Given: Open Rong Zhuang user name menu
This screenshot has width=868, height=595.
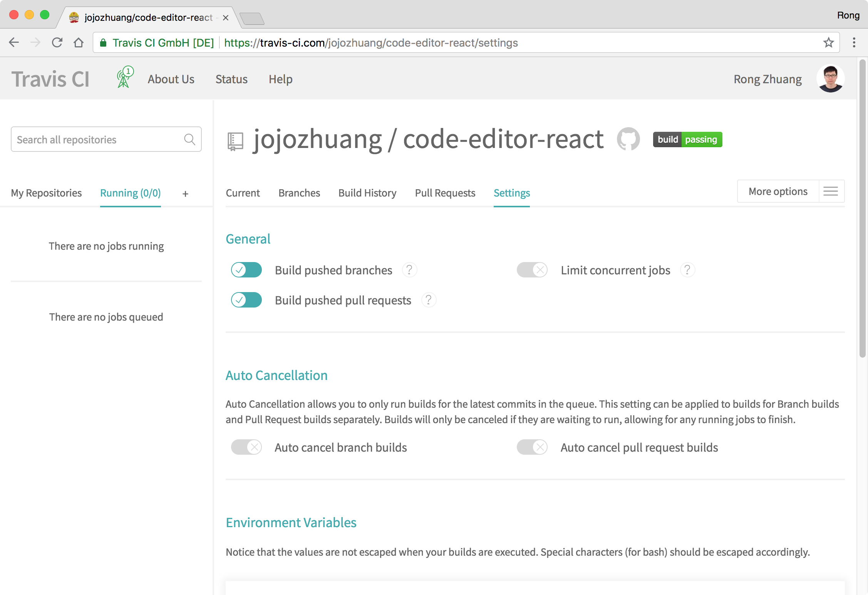Looking at the screenshot, I should [x=767, y=79].
